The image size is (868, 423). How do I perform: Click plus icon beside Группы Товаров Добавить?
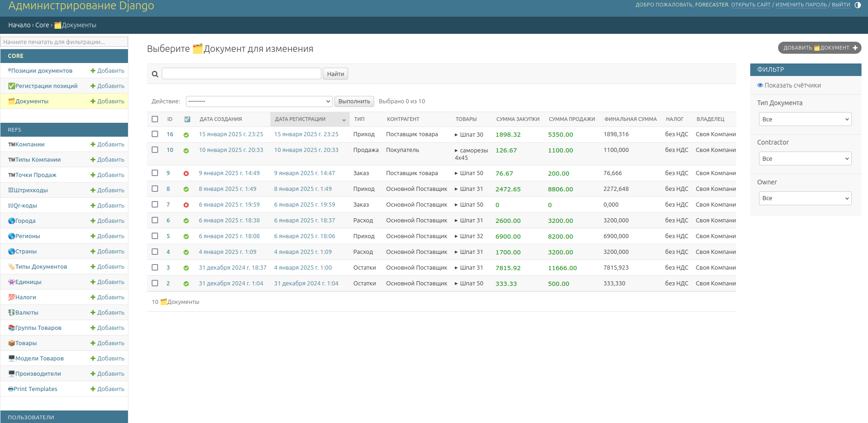click(93, 328)
